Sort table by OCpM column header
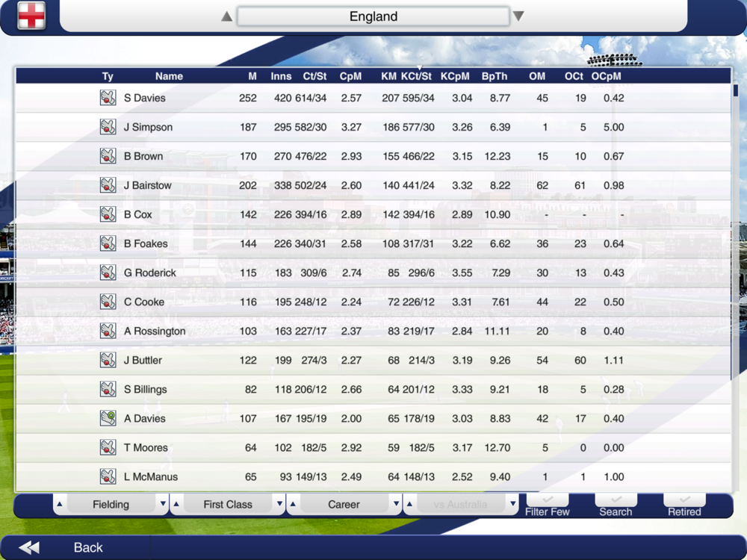This screenshot has height=560, width=747. tap(607, 76)
